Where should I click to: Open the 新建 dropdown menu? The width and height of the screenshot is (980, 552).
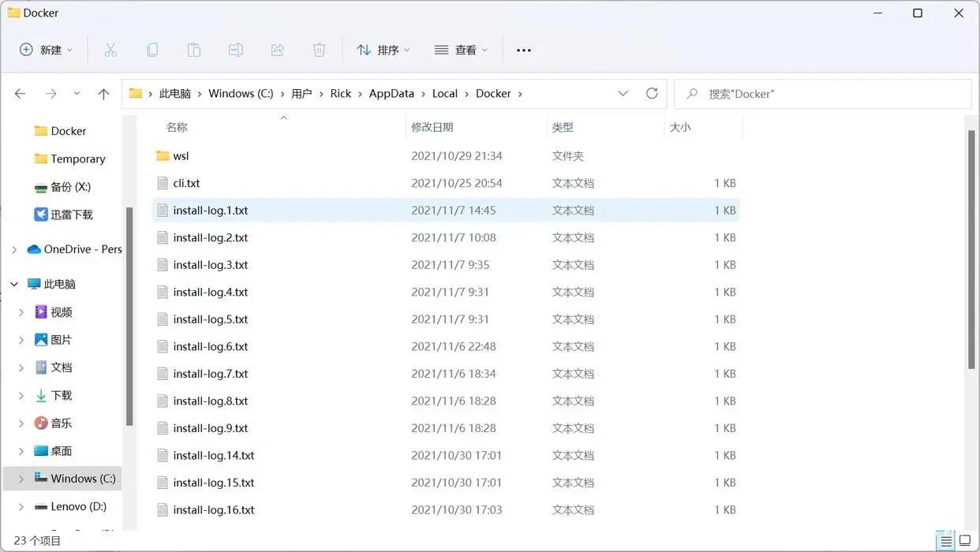[46, 50]
